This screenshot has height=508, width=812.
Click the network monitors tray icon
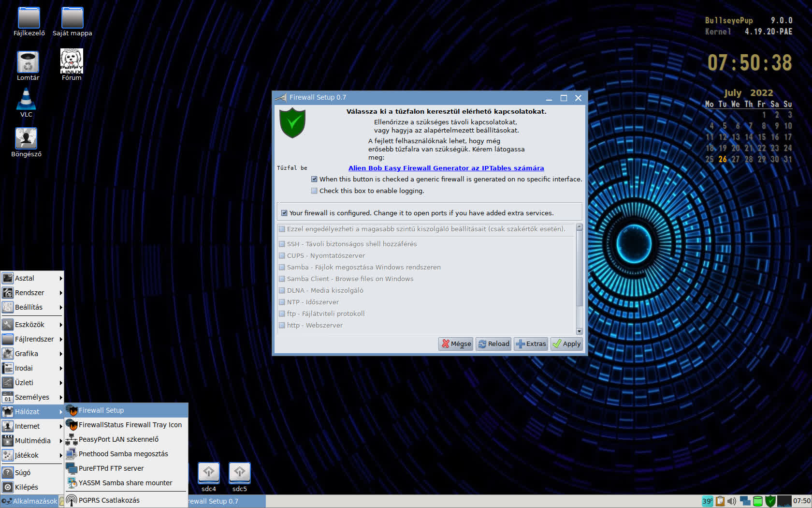[x=745, y=501]
